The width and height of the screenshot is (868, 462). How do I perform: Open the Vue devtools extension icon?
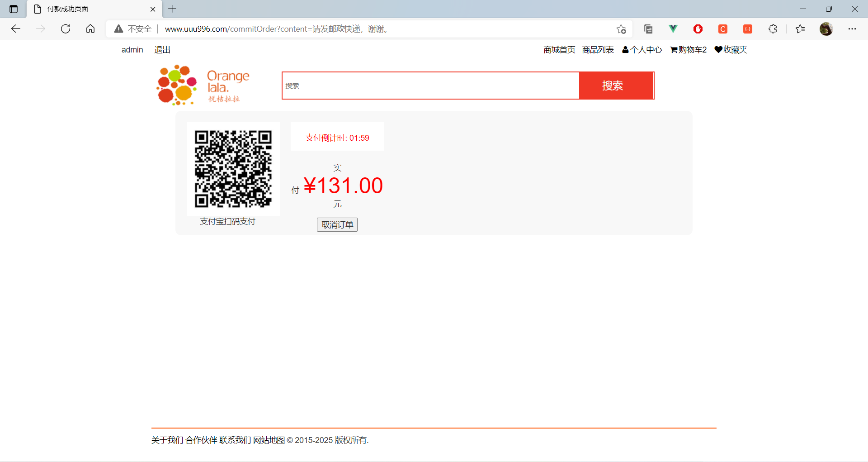[673, 29]
